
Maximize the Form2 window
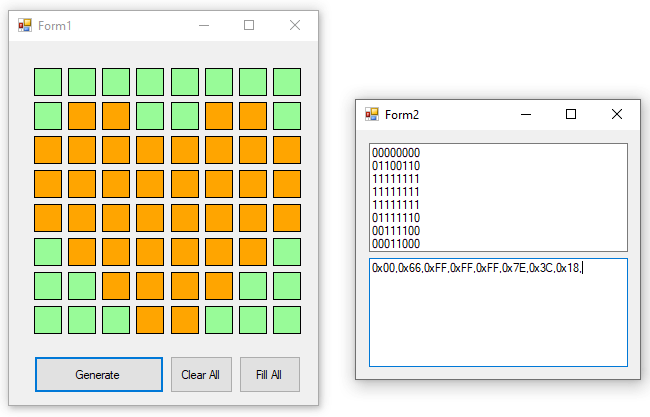(571, 114)
